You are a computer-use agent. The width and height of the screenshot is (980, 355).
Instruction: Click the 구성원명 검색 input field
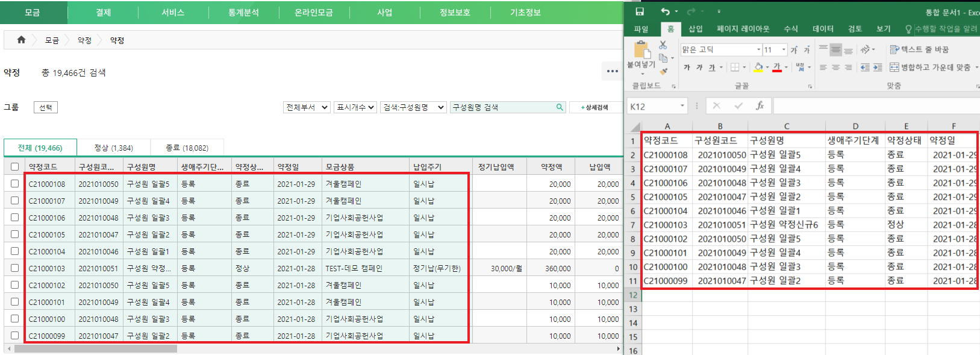point(502,107)
